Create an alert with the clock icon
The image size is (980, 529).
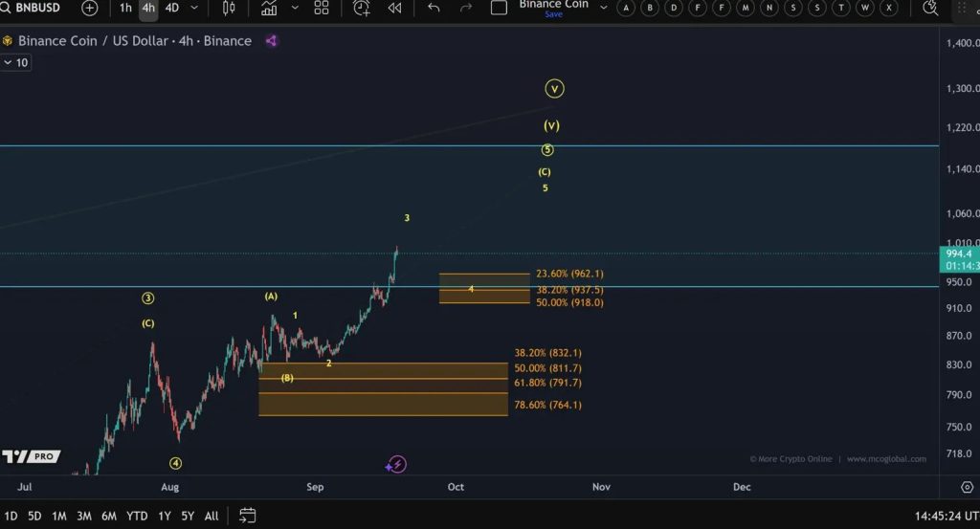point(361,8)
